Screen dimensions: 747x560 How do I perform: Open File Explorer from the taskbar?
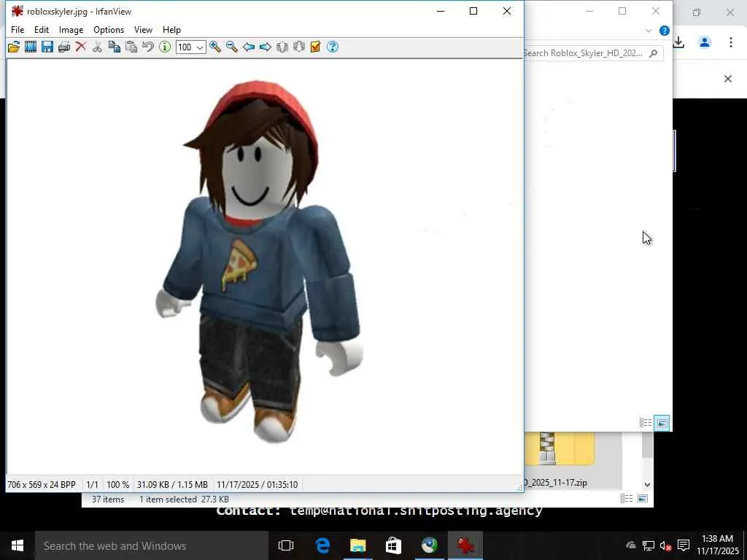(x=357, y=545)
